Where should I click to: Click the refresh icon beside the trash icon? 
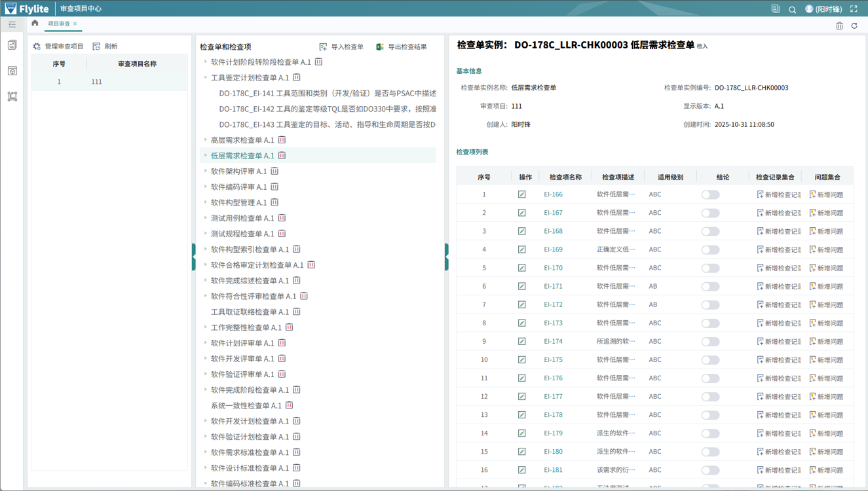(854, 26)
